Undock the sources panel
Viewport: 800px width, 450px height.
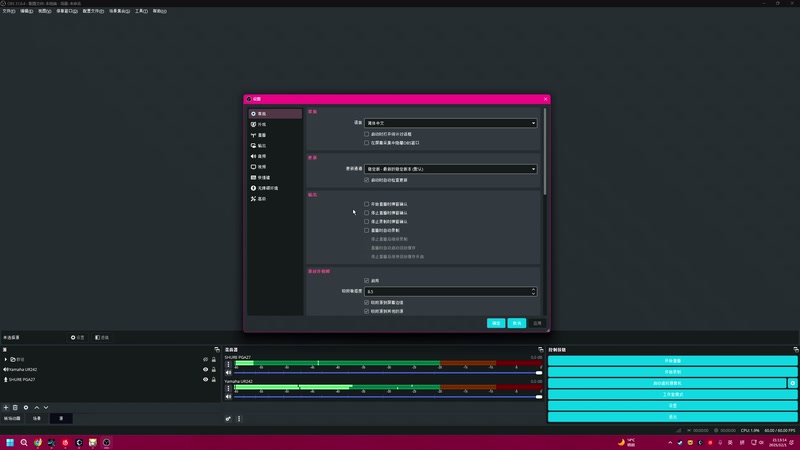coord(217,349)
